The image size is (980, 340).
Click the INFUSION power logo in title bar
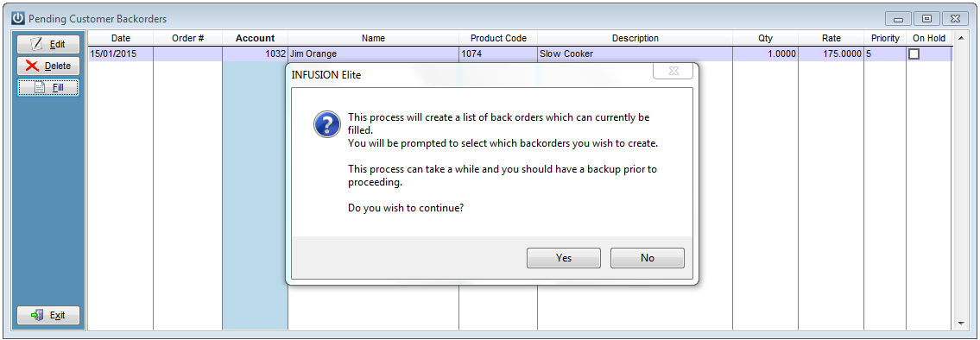(x=18, y=19)
